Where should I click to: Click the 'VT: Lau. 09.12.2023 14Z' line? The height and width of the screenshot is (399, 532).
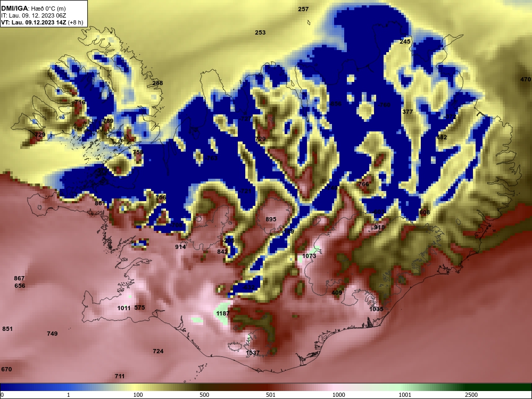click(x=34, y=22)
